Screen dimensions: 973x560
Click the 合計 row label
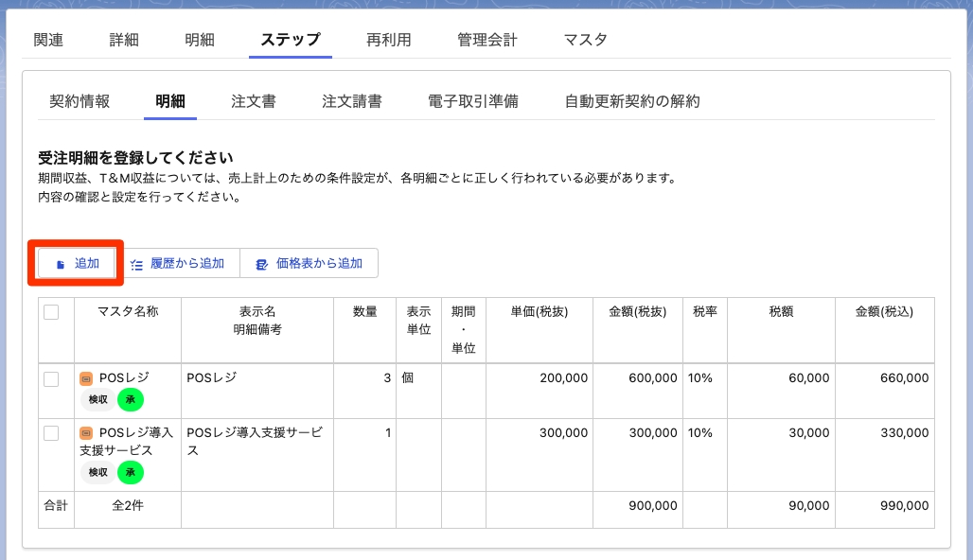click(56, 506)
